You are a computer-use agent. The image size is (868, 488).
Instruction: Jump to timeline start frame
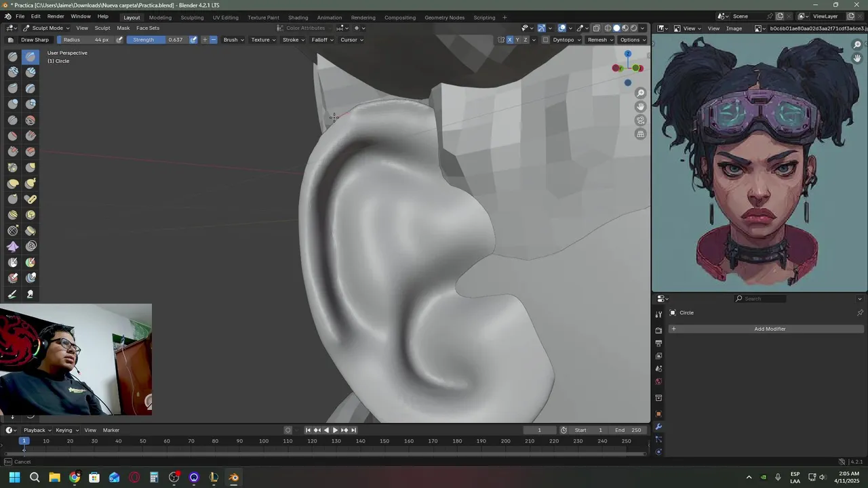click(x=307, y=430)
